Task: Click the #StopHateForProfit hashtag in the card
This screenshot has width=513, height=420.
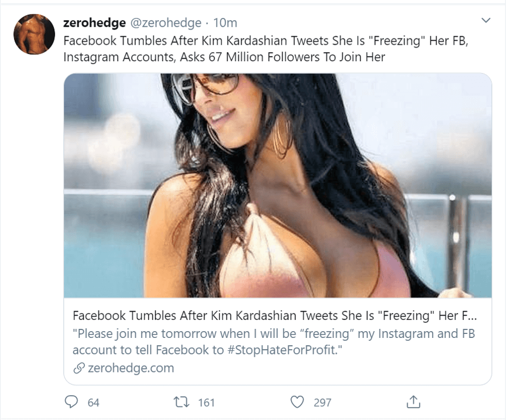Action: click(281, 350)
